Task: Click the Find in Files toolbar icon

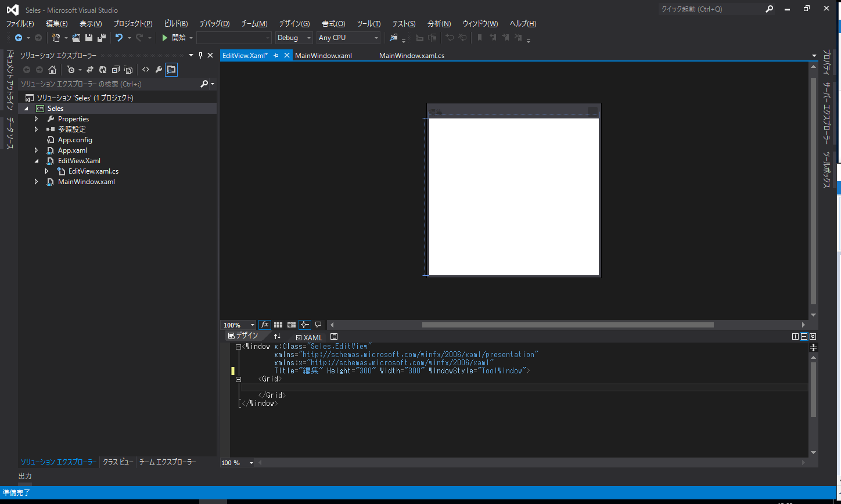Action: pos(394,38)
